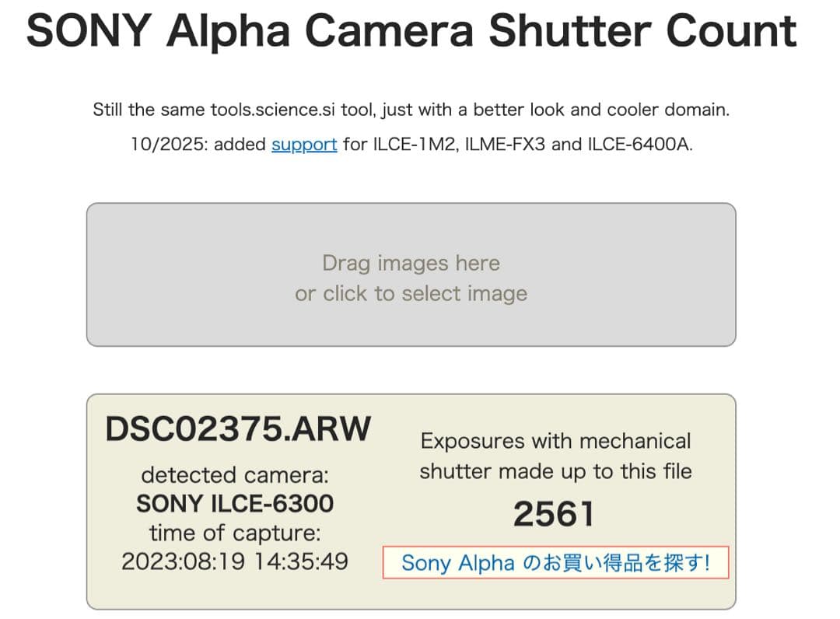
Task: Click the ILCE-6400A model name in support note
Action: (638, 145)
